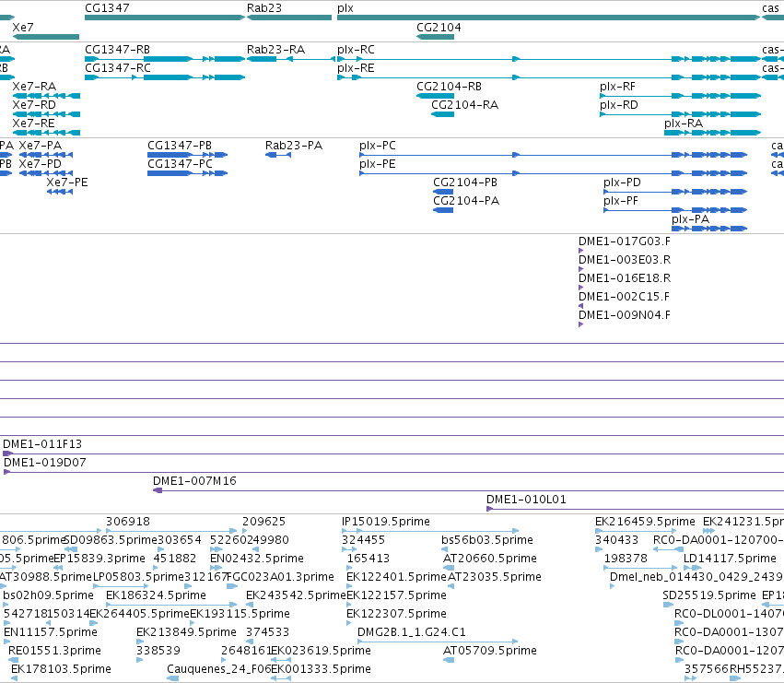Click EST EK216459.5prime
This screenshot has height=683, width=784.
tap(636, 531)
